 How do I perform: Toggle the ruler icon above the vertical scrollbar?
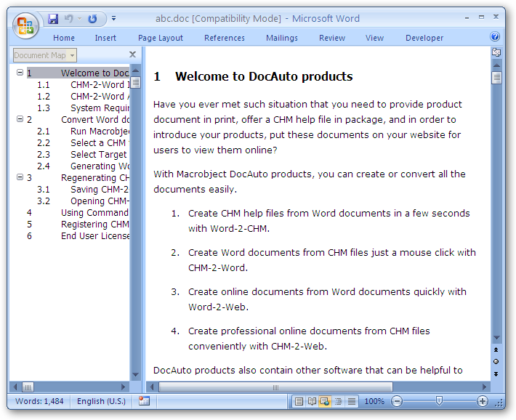click(496, 52)
